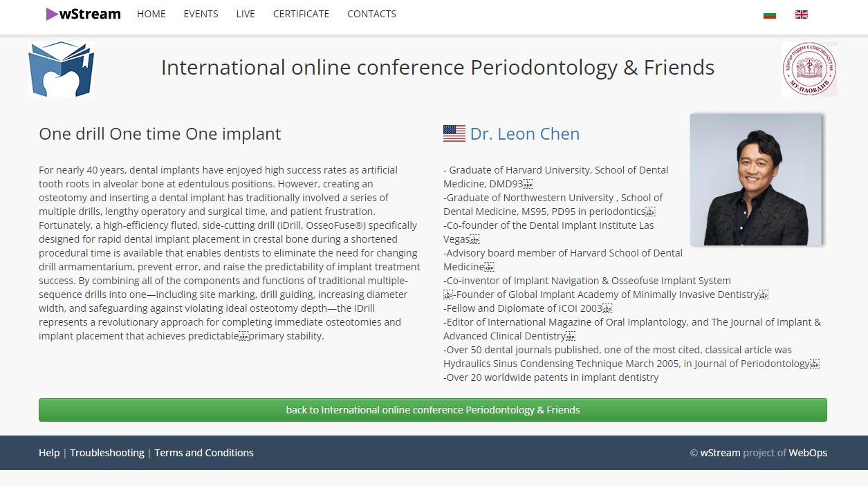This screenshot has width=868, height=486.
Task: Switch language to English flag
Action: click(x=802, y=15)
